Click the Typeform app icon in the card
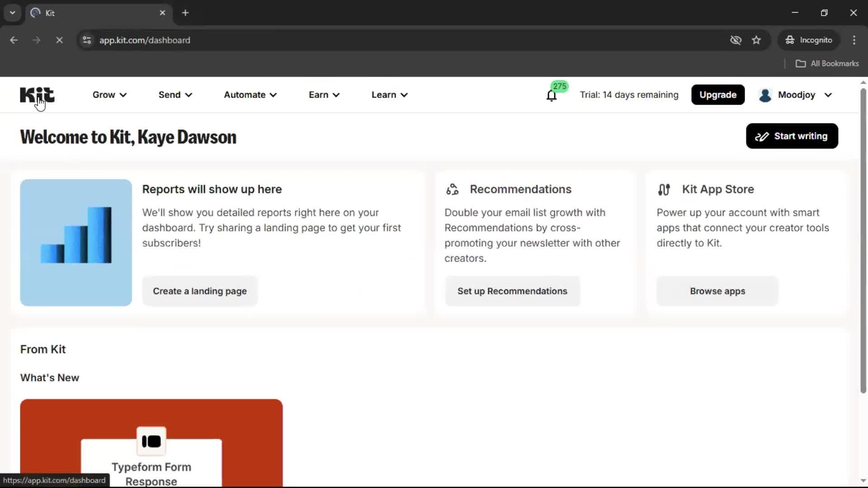 151,441
